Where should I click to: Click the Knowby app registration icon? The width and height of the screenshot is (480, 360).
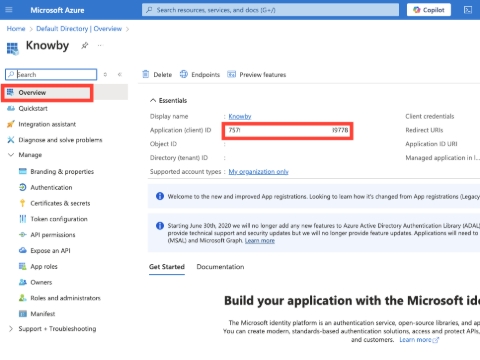tap(13, 48)
